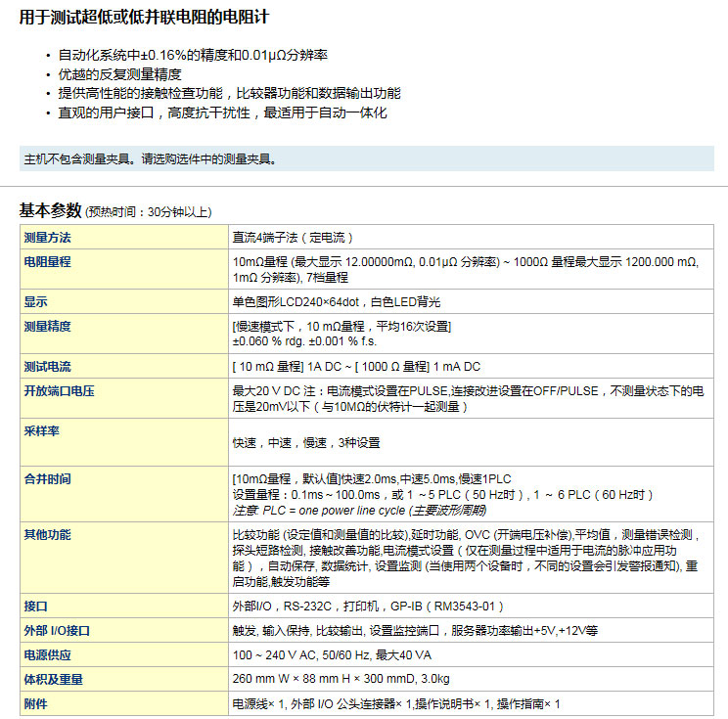728x719 pixels.
Task: Click the 测量方法 row label
Action: 48,238
